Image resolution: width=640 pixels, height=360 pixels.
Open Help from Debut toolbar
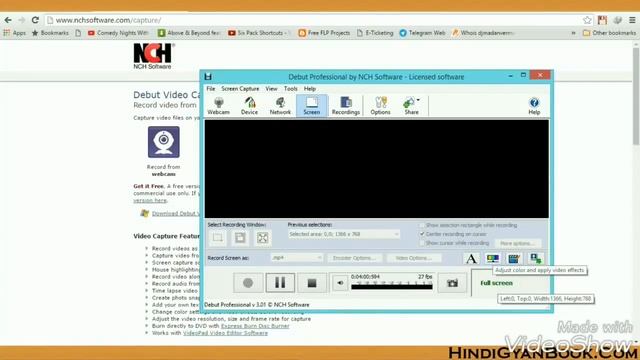534,106
